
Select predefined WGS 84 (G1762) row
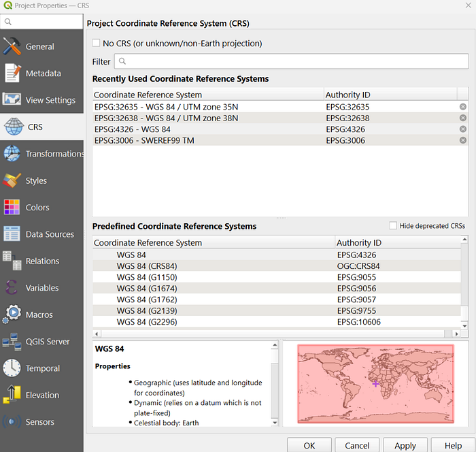[277, 300]
